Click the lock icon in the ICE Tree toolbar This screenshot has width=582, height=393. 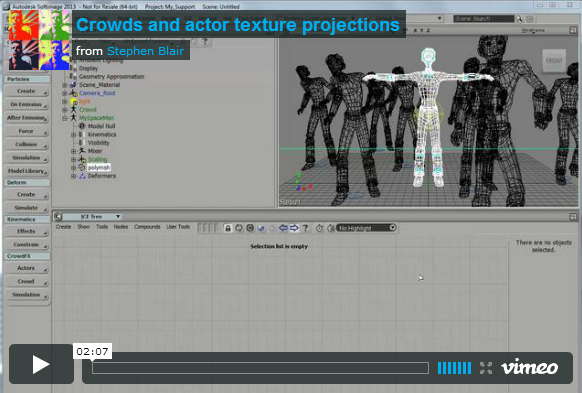[x=228, y=228]
